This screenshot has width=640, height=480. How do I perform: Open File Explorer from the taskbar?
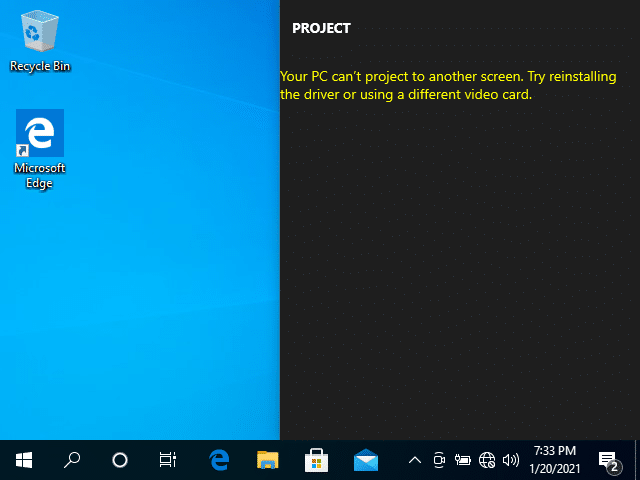(268, 460)
